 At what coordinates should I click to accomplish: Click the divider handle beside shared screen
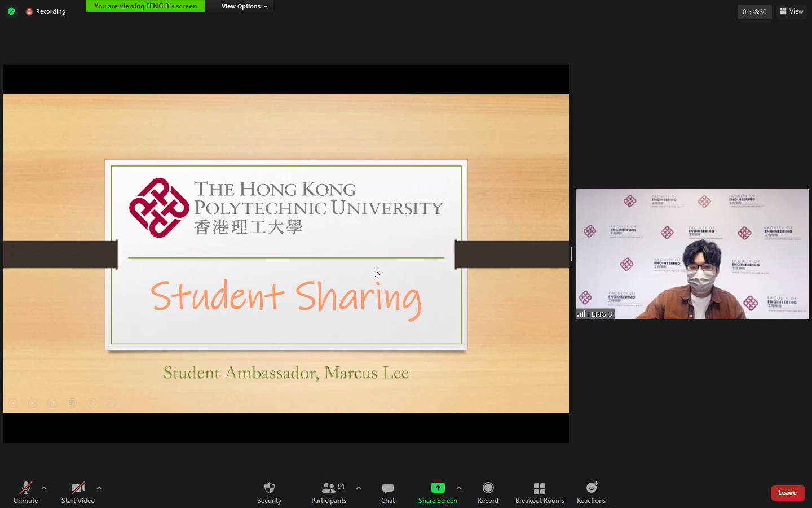pyautogui.click(x=572, y=254)
